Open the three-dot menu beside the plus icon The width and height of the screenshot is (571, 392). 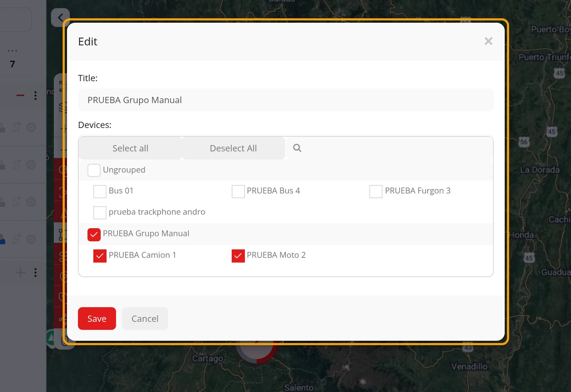(35, 272)
